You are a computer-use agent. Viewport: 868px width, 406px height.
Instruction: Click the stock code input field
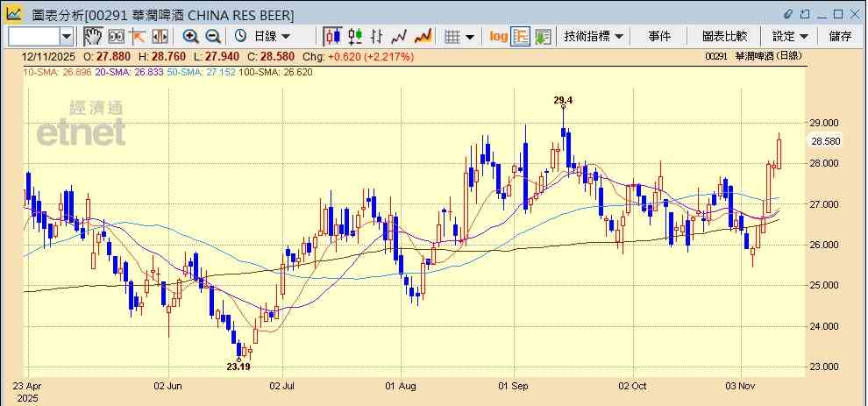pos(33,36)
